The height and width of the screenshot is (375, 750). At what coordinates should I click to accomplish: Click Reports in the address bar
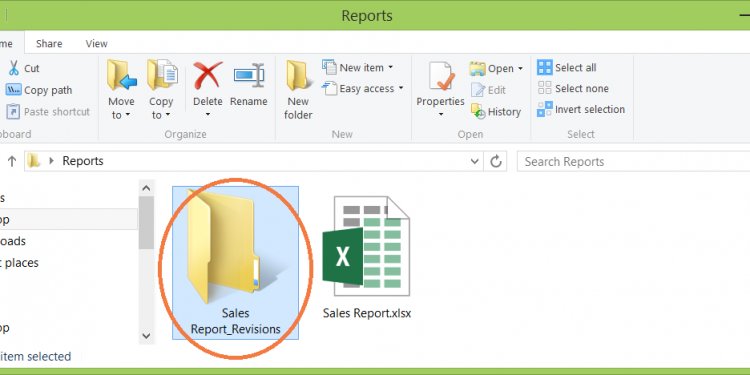tap(83, 161)
